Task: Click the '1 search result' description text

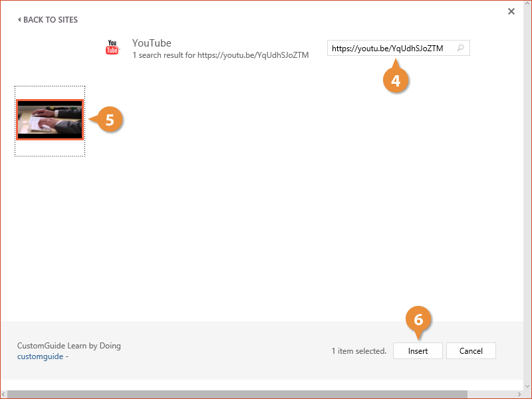Action: pyautogui.click(x=220, y=55)
